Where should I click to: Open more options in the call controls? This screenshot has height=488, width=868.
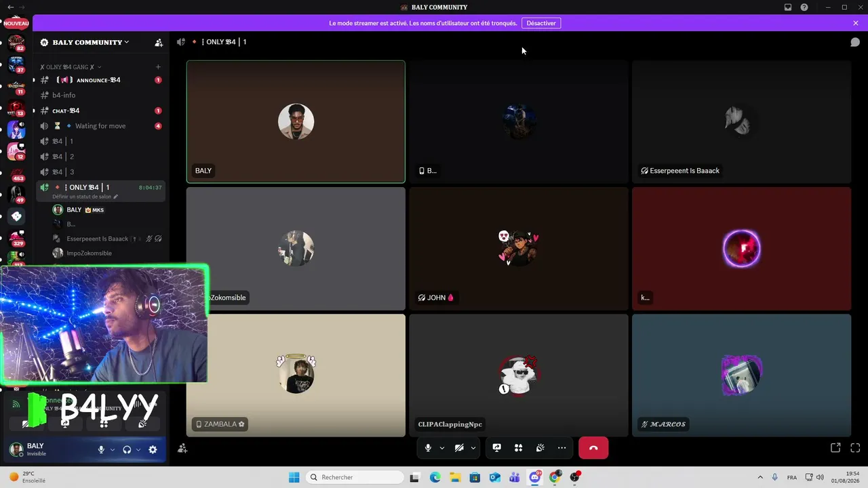point(562,448)
